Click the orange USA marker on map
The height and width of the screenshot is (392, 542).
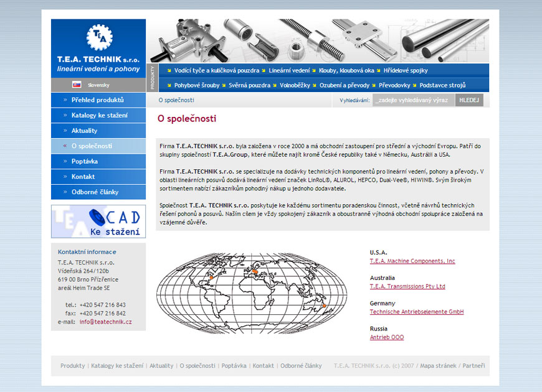coord(211,278)
